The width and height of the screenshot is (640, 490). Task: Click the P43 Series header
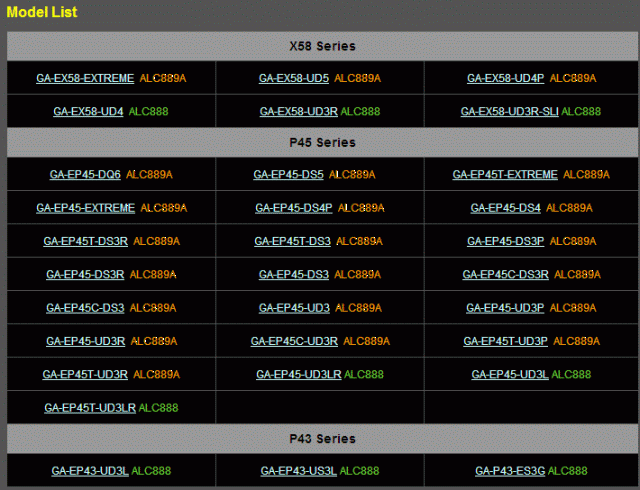(x=322, y=439)
